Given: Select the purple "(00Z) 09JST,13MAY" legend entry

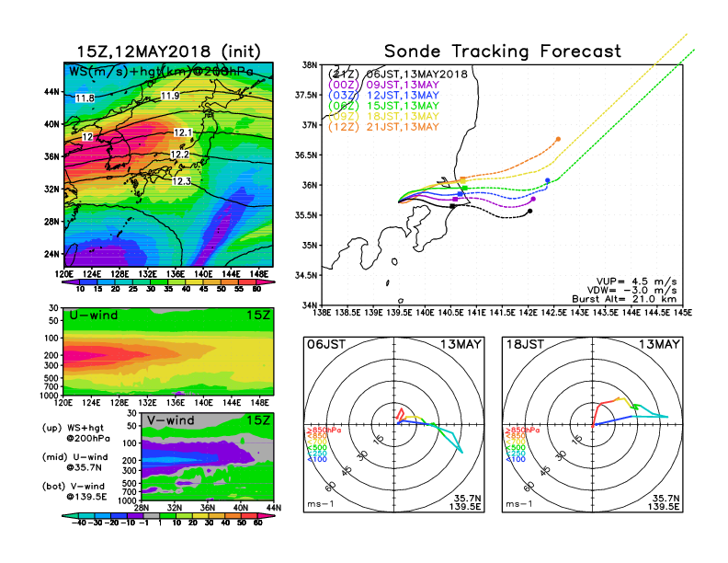Looking at the screenshot, I should 383,85.
